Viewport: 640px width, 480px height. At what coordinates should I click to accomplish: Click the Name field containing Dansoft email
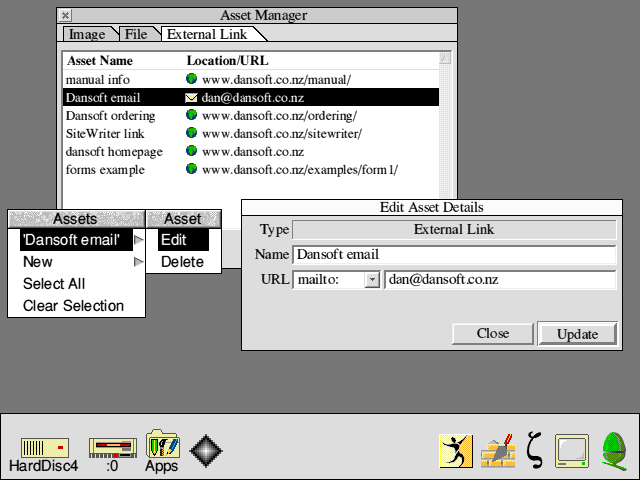click(454, 255)
